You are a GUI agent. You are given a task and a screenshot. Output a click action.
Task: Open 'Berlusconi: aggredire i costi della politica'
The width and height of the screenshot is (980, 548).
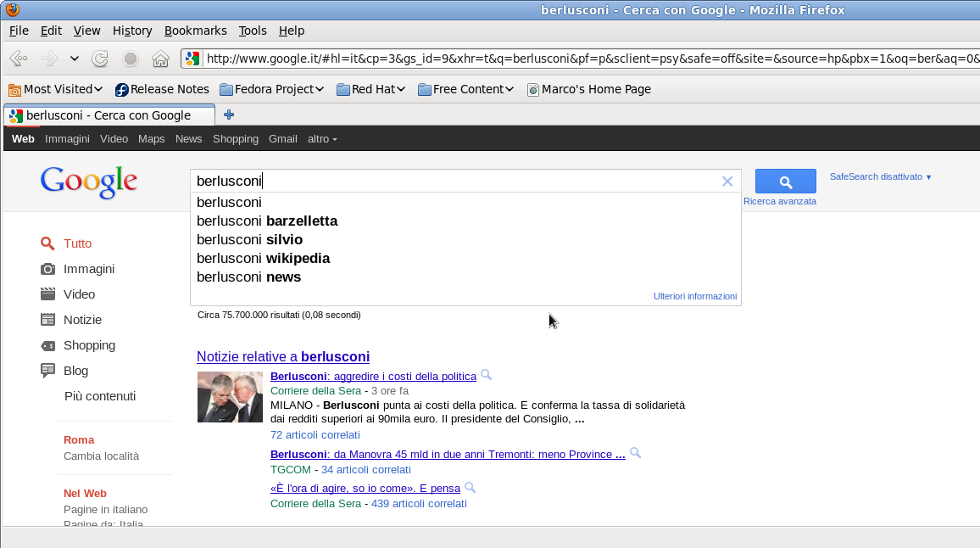[x=373, y=376]
